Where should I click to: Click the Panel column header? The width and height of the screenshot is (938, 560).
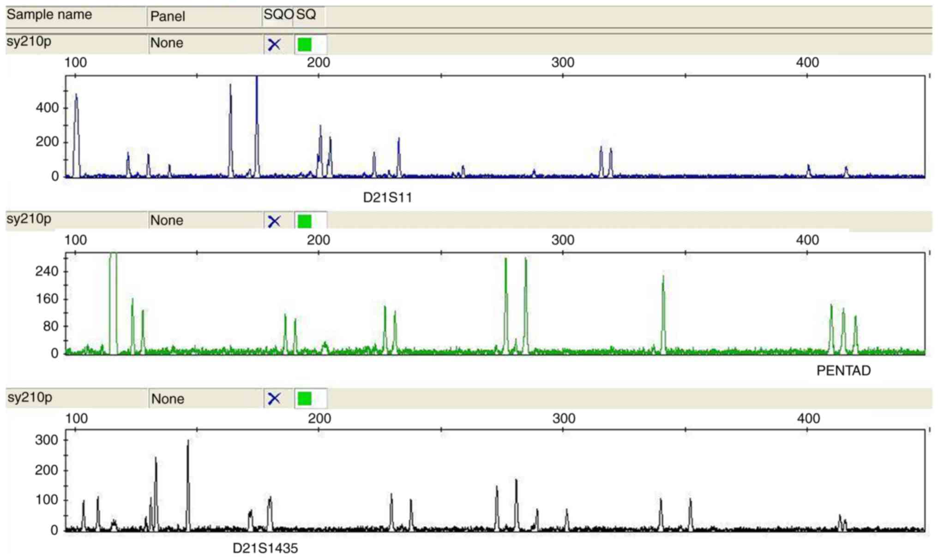click(x=168, y=17)
